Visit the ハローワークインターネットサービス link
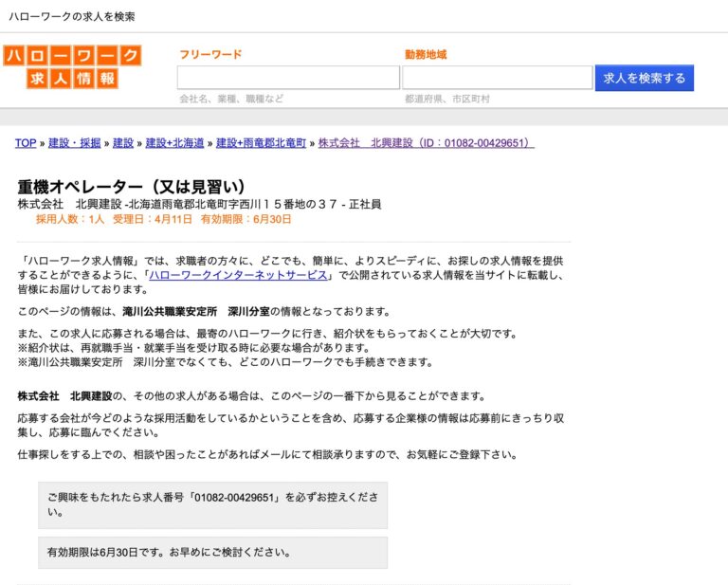The width and height of the screenshot is (728, 585). pyautogui.click(x=238, y=276)
